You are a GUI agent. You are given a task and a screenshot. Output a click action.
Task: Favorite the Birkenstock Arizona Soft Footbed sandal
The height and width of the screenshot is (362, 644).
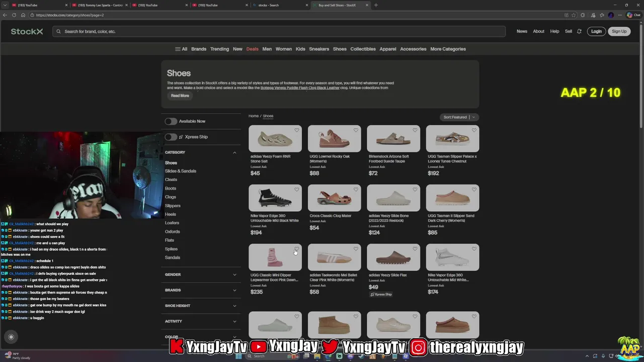[x=415, y=130]
